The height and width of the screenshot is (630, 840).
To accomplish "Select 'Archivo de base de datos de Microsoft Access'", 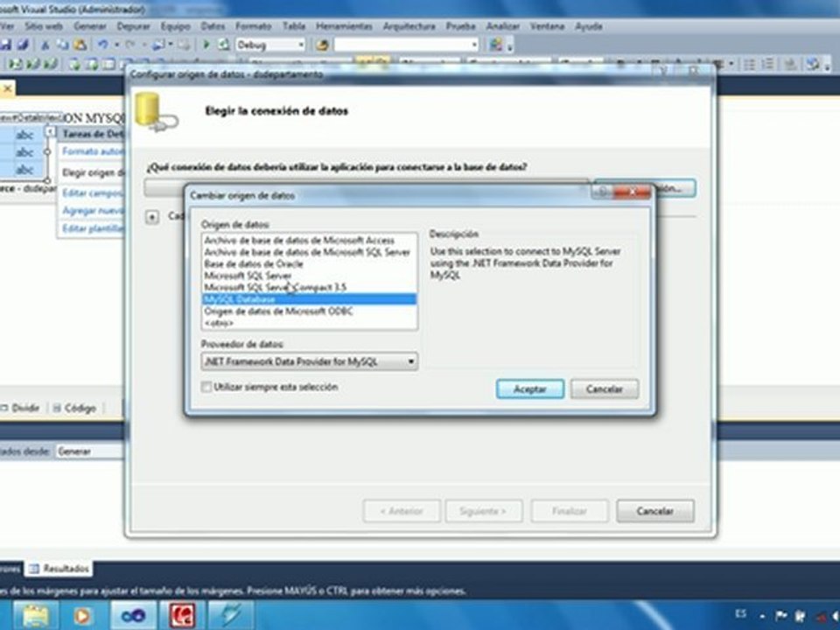I will [x=309, y=241].
